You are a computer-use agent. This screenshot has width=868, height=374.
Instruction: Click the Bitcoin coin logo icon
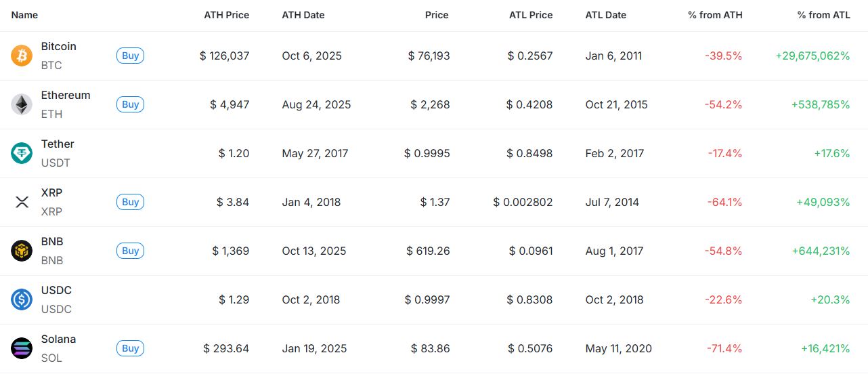click(x=22, y=56)
